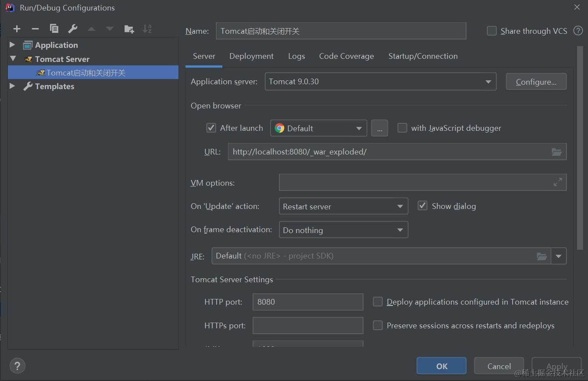Open the JRE dropdown arrow
The height and width of the screenshot is (381, 588).
(x=559, y=256)
